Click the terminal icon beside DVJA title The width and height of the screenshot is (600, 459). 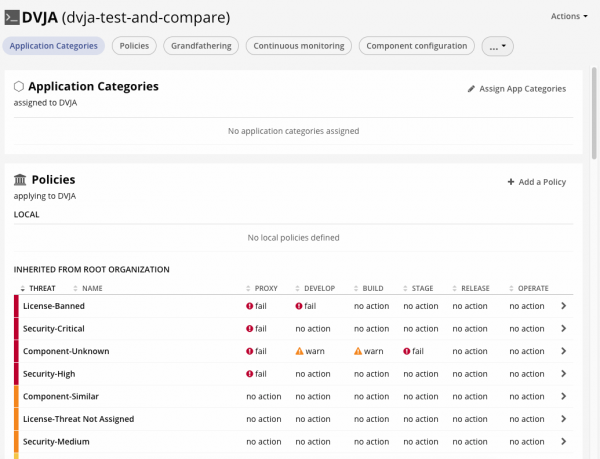[x=13, y=17]
